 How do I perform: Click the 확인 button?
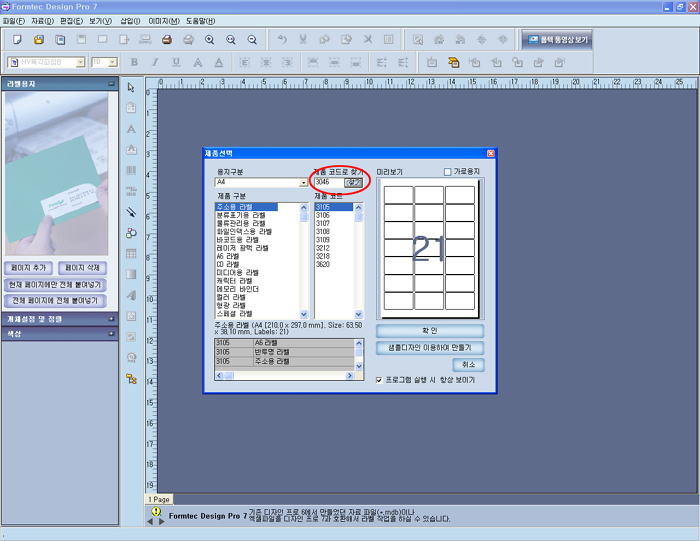pyautogui.click(x=430, y=331)
